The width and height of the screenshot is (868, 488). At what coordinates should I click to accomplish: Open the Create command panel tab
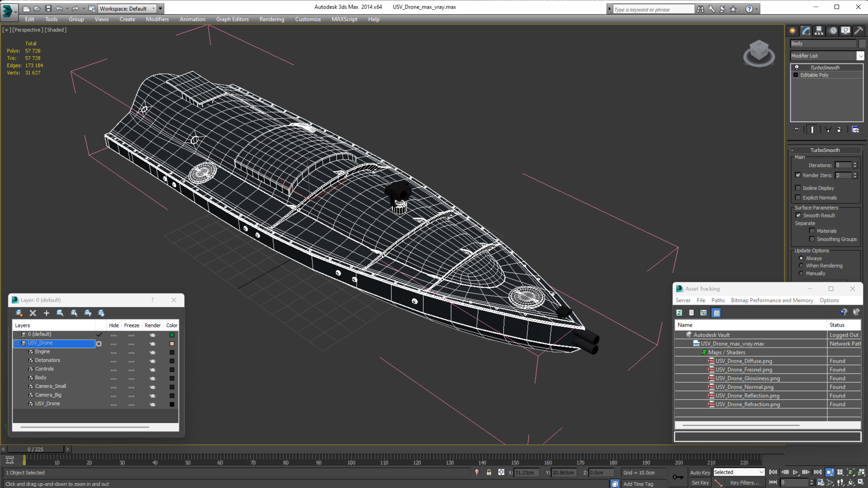pos(793,31)
